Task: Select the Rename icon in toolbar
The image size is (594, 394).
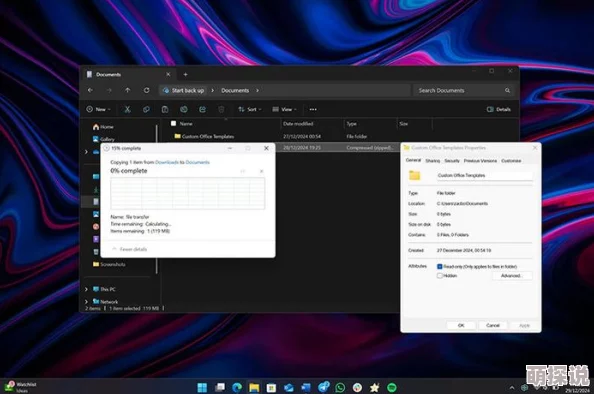Action: [x=184, y=109]
